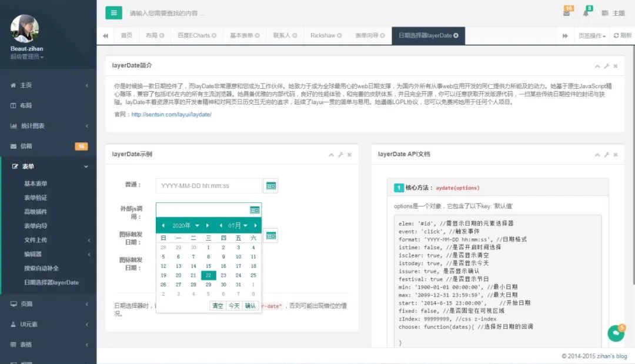Click the 刷新 refresh button
The image size is (635, 364).
point(623,36)
